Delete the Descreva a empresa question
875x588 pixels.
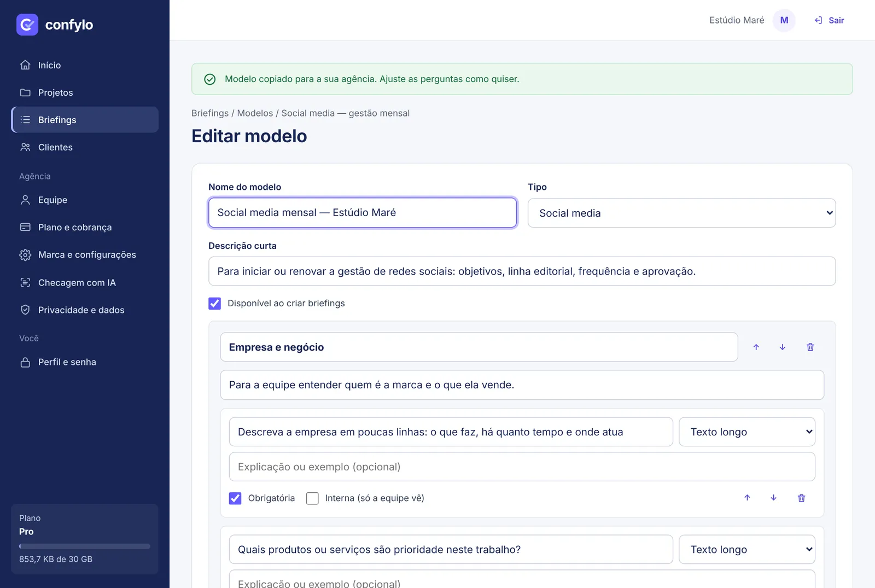click(802, 498)
